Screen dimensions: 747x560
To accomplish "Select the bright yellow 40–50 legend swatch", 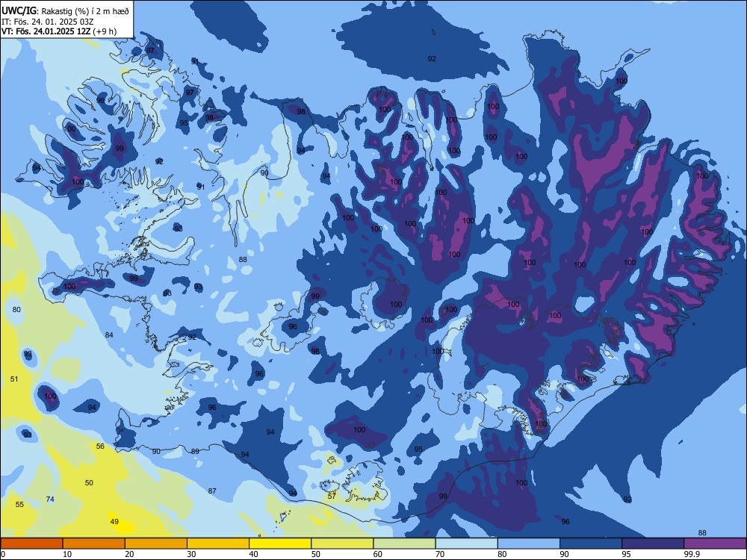I will pyautogui.click(x=280, y=544).
